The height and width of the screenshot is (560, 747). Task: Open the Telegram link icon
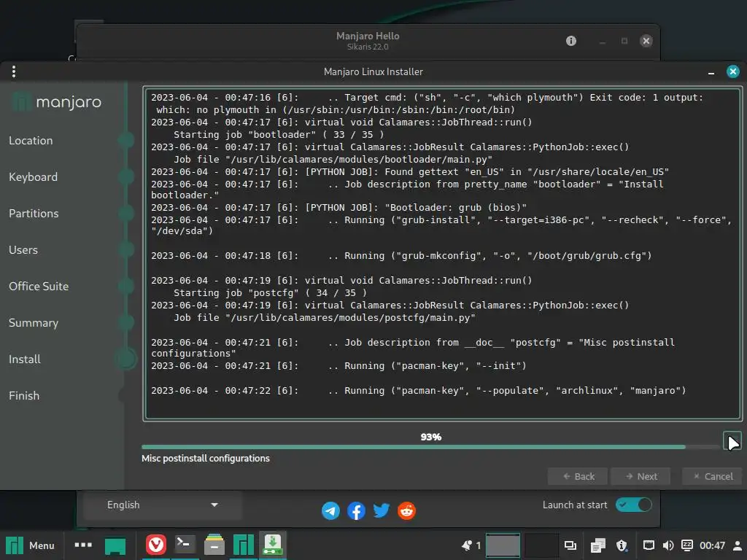click(x=330, y=511)
